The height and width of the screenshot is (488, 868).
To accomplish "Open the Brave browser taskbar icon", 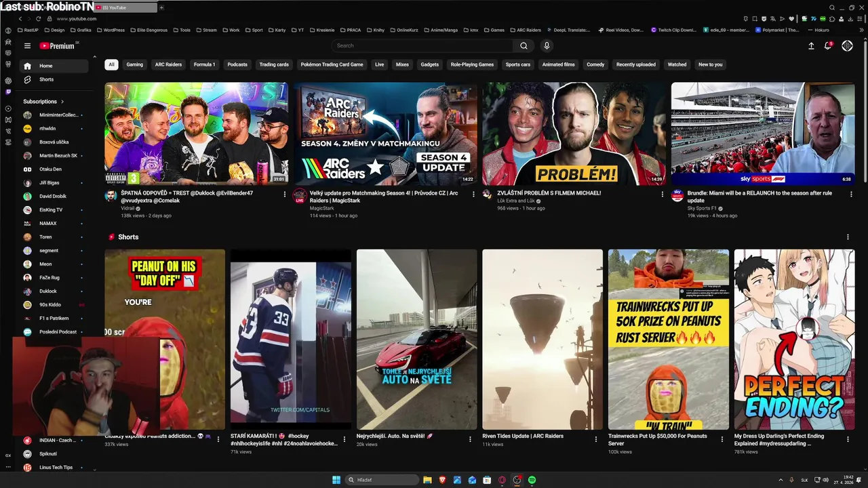I will click(442, 480).
